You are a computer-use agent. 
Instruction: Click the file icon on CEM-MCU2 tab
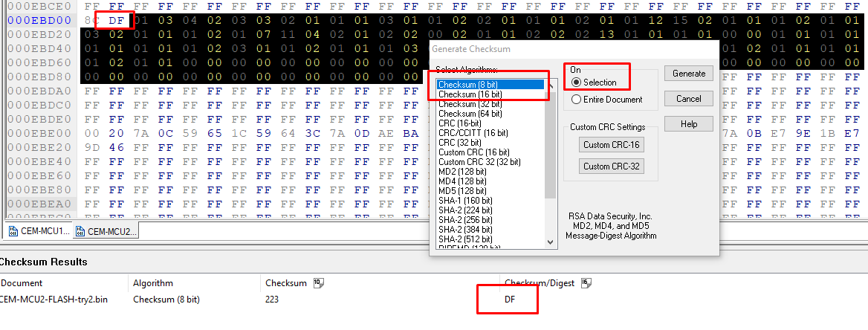pos(80,231)
